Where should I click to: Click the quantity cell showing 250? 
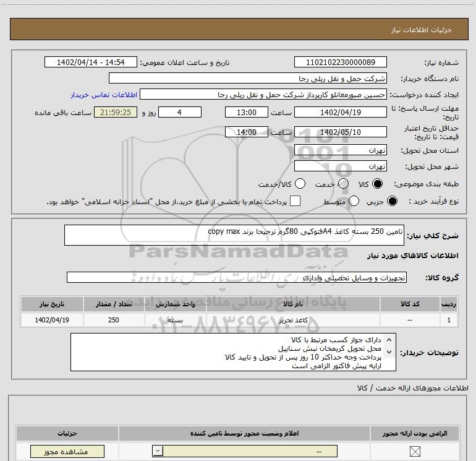click(114, 320)
